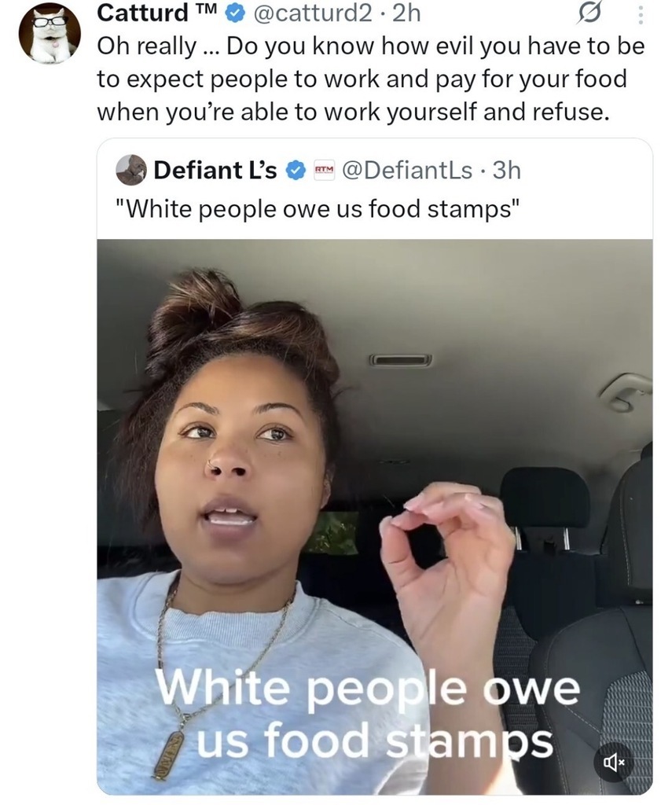Viewport: 672px width, 805px height.
Task: Open the three-dot more options menu
Action: pos(641,14)
